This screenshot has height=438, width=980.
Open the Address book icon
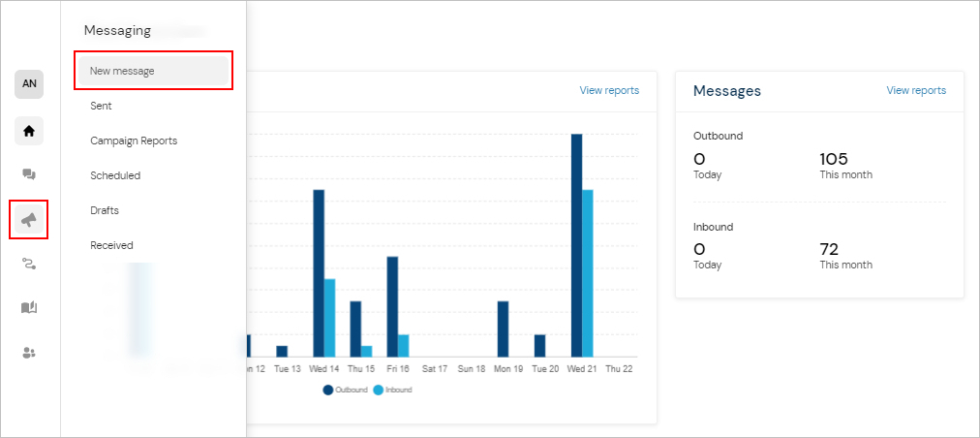29,307
